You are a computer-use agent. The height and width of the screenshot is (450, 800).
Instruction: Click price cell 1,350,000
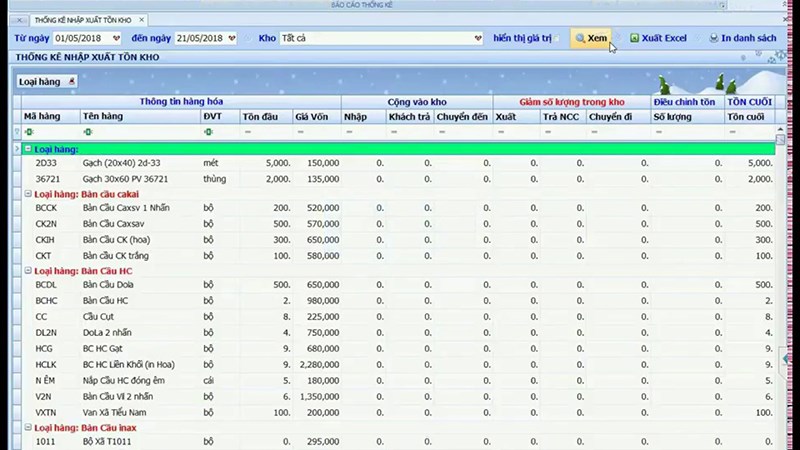pos(317,396)
